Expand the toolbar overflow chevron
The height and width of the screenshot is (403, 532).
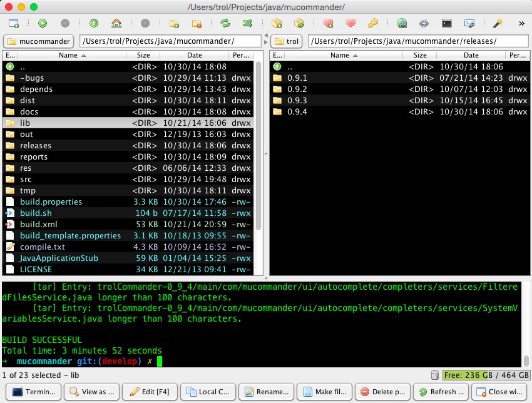coord(521,24)
